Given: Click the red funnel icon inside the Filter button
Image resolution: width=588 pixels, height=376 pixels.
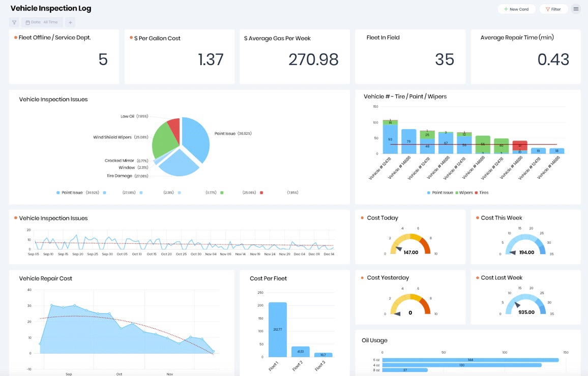Looking at the screenshot, I should click(x=547, y=9).
